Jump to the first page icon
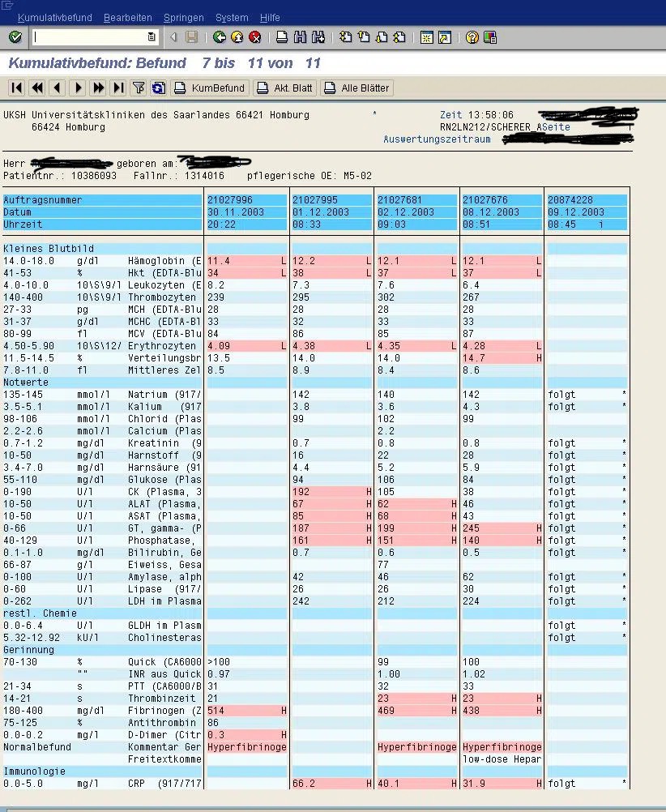The height and width of the screenshot is (812, 666). (x=345, y=37)
